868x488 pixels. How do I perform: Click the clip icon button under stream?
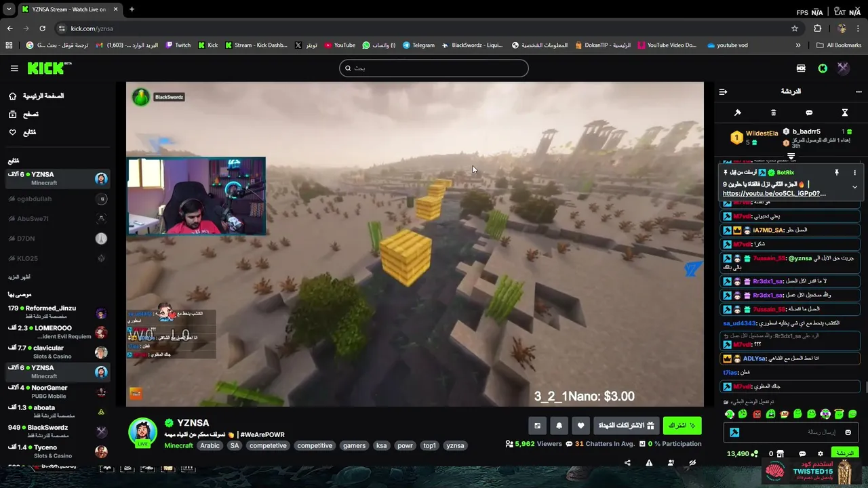[x=537, y=426]
